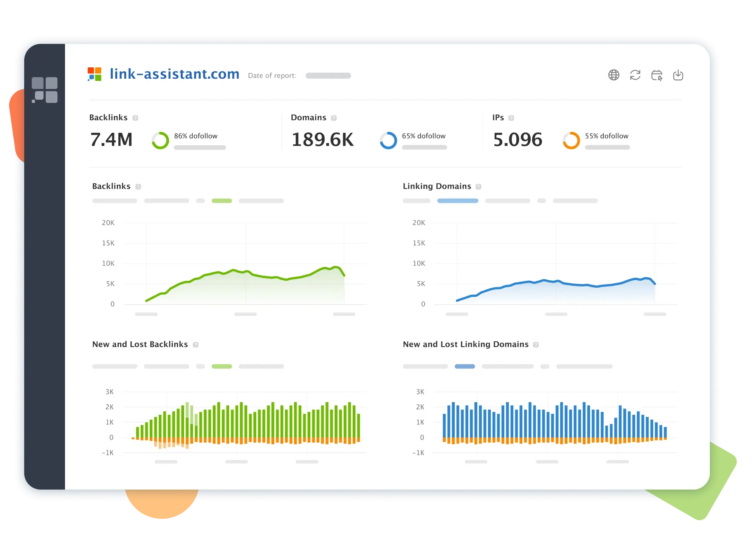
Task: Click the blue 65% dofollow ring
Action: pos(388,140)
